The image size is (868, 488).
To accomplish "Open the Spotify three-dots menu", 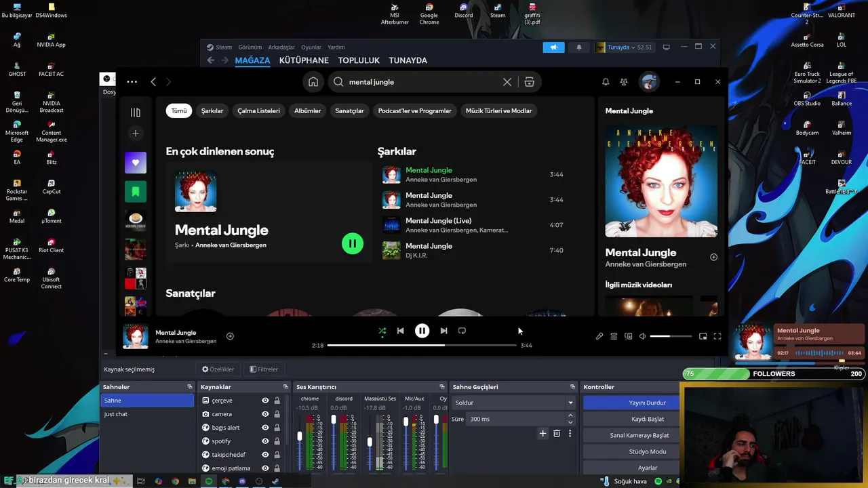I will pos(132,82).
